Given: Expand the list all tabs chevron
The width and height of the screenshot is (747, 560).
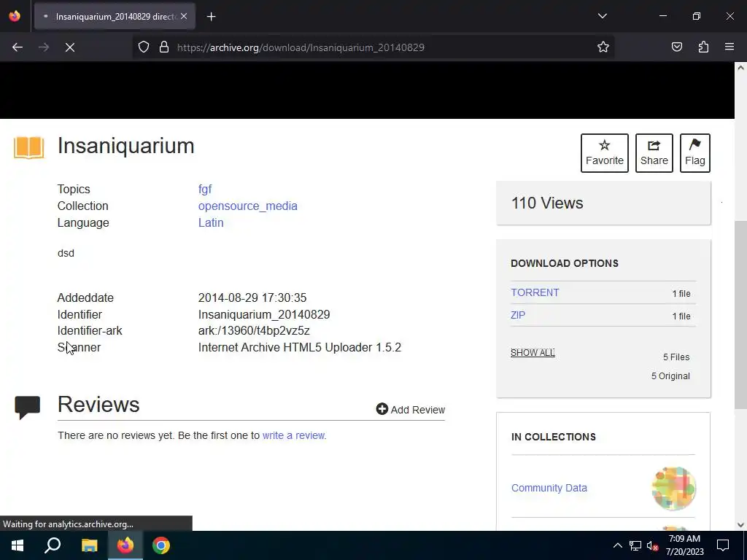Looking at the screenshot, I should 602,16.
